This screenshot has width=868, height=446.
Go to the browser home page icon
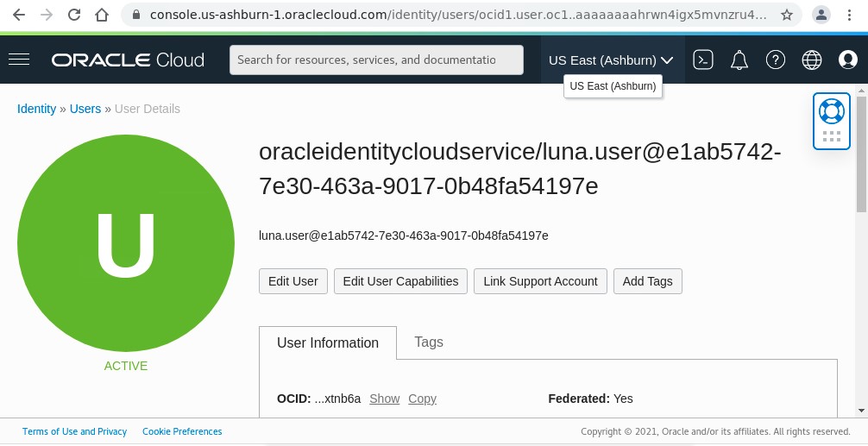tap(101, 15)
